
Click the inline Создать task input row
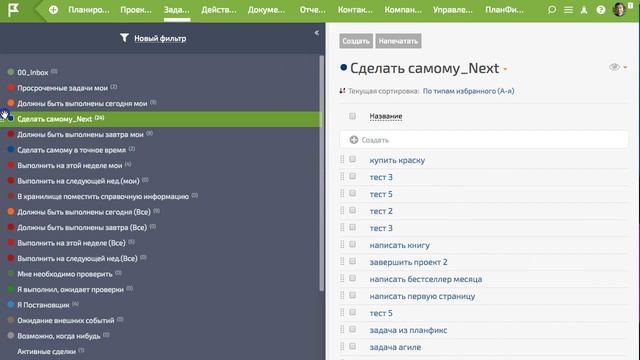coord(484,140)
